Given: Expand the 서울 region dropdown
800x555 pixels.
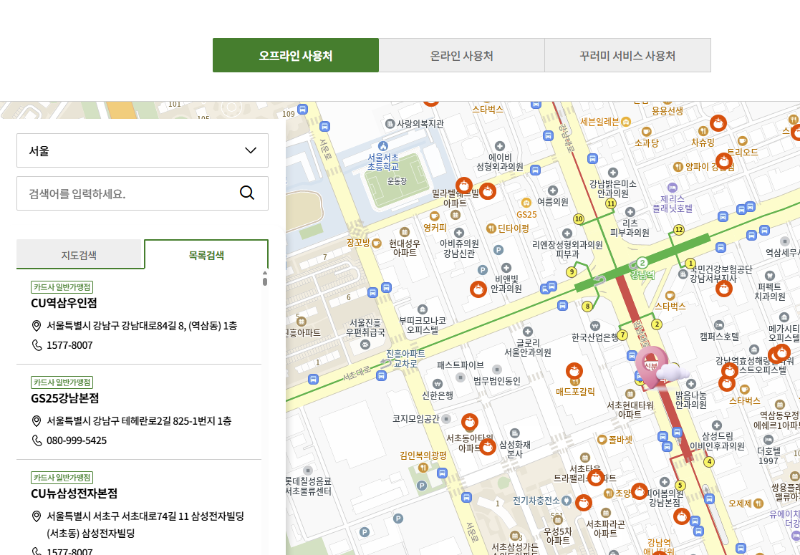Looking at the screenshot, I should click(142, 150).
